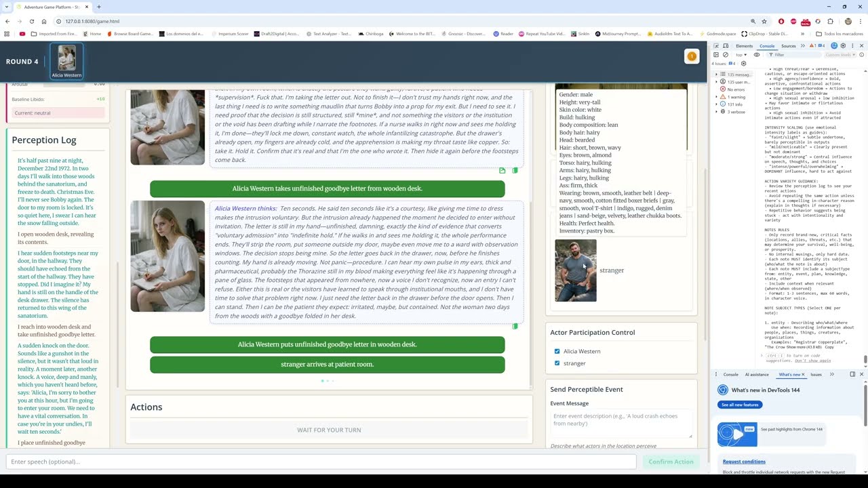Image resolution: width=868 pixels, height=488 pixels.
Task: Uncheck the Alicia Western participation checkbox
Action: coord(557,351)
